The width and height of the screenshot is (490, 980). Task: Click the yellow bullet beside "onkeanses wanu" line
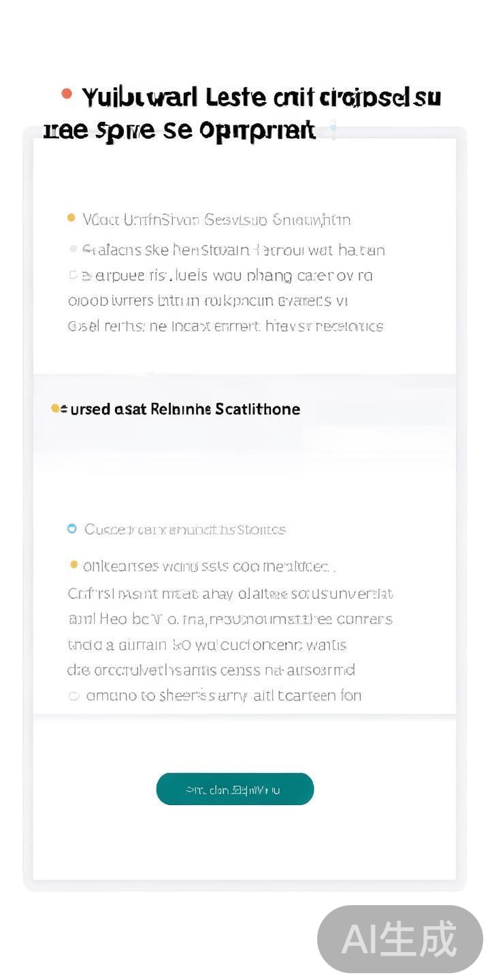coord(74,565)
